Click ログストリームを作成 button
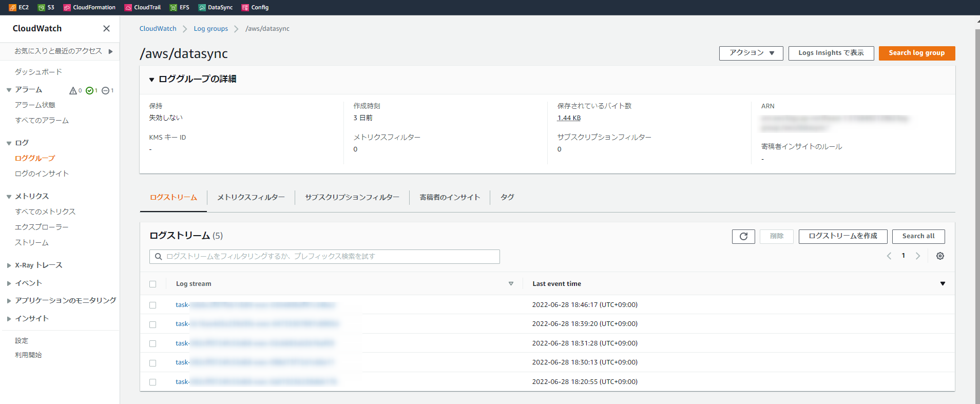The width and height of the screenshot is (980, 404). tap(843, 236)
